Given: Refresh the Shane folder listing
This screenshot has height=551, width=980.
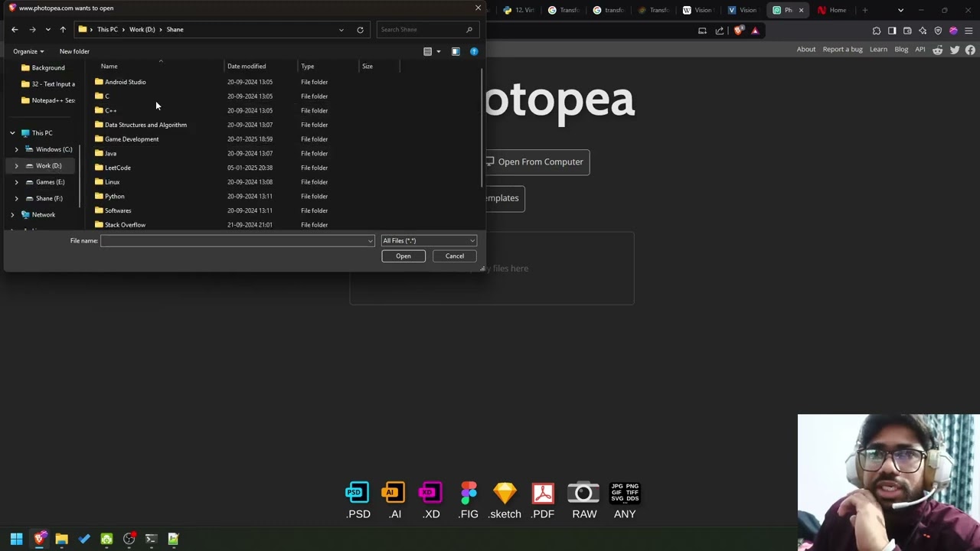Looking at the screenshot, I should 360,29.
